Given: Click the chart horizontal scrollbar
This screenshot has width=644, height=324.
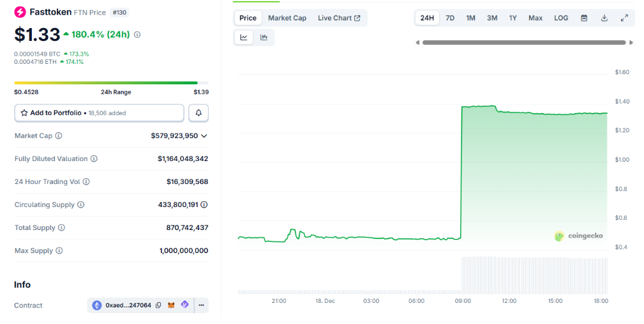Looking at the screenshot, I should (x=523, y=43).
